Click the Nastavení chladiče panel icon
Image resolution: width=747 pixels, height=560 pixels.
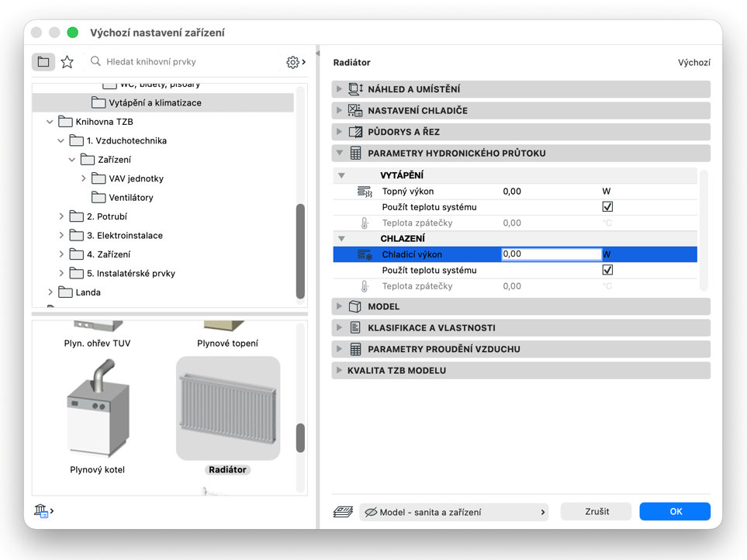click(355, 110)
